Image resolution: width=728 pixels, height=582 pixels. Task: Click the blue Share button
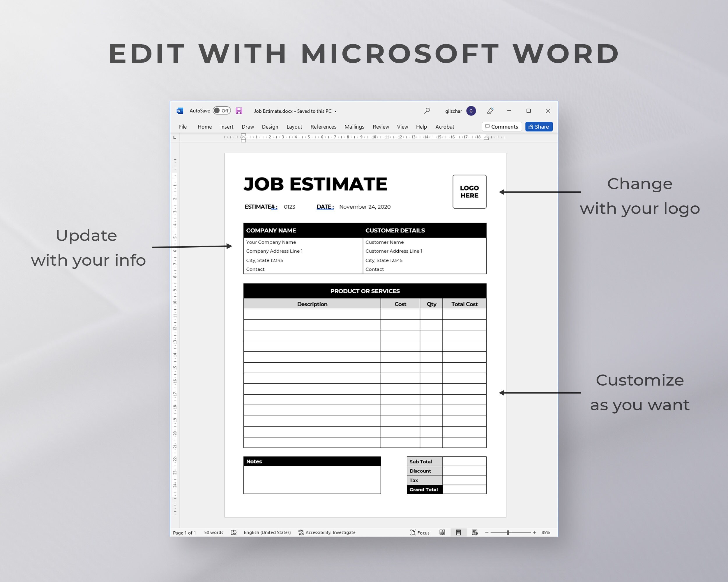539,127
